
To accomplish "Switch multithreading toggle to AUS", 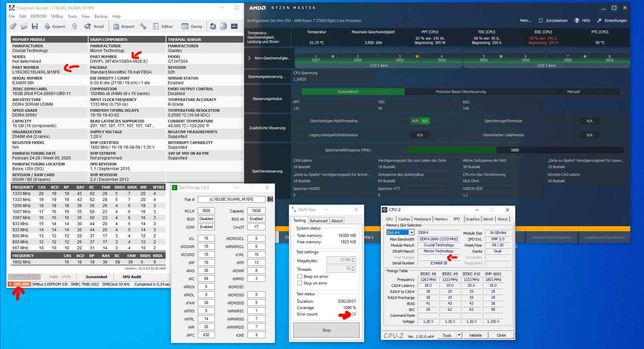I will coord(415,121).
